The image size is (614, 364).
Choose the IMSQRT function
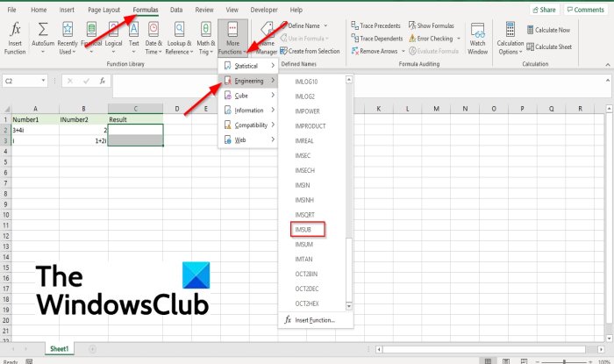(304, 215)
